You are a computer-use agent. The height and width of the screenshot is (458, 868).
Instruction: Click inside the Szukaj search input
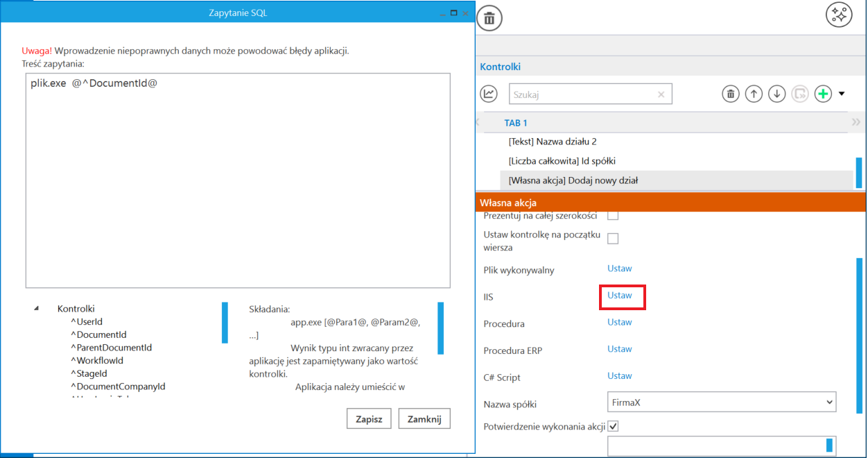click(582, 94)
